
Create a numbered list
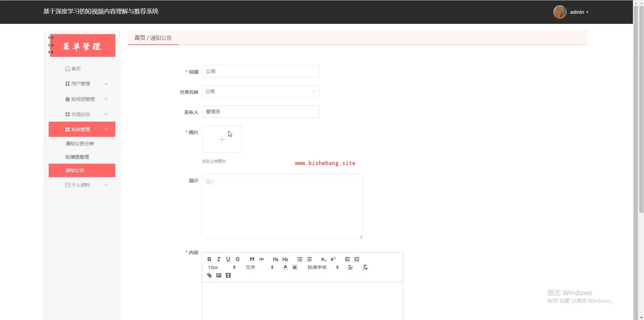pyautogui.click(x=299, y=259)
